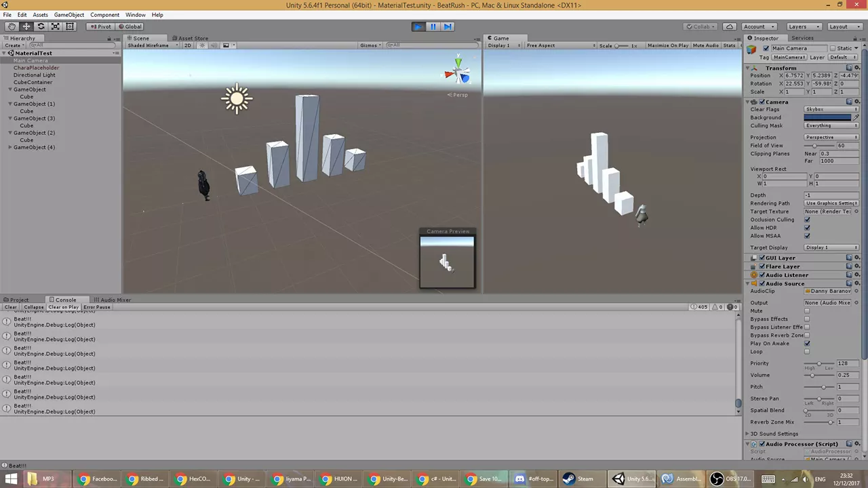Open AudioClip object picker circle
The image size is (868, 488).
coord(856,291)
